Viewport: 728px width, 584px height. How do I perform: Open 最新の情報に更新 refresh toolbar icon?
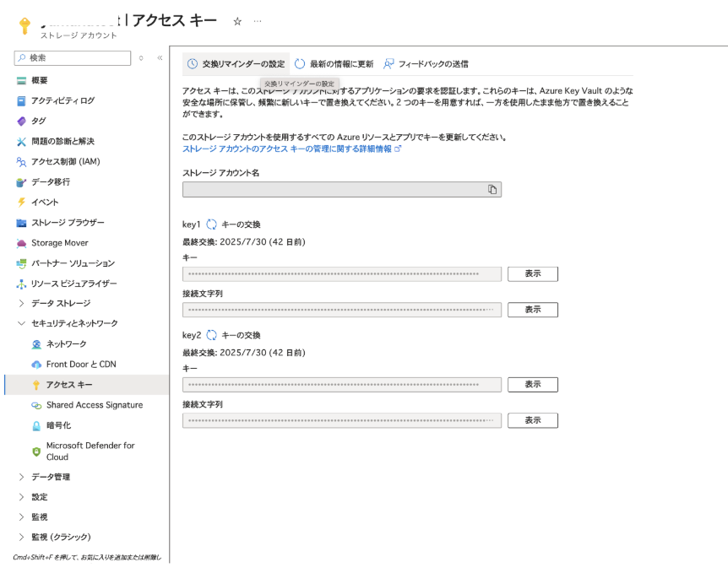coord(300,63)
